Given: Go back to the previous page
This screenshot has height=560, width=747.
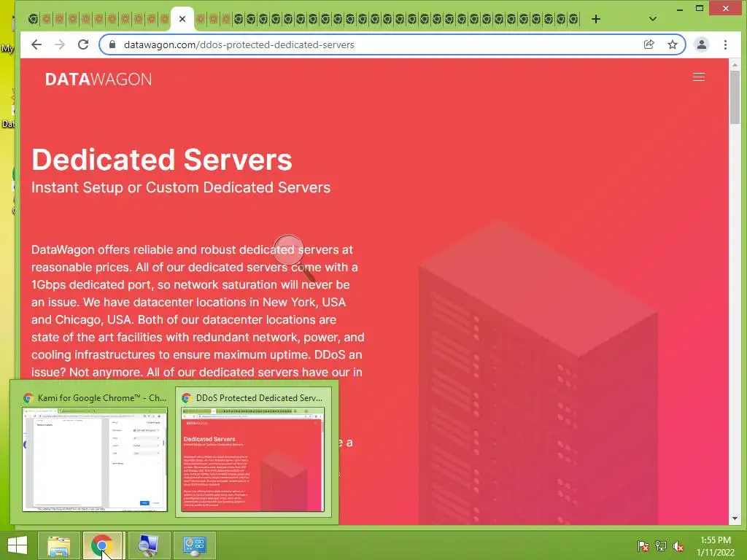Looking at the screenshot, I should pyautogui.click(x=36, y=44).
